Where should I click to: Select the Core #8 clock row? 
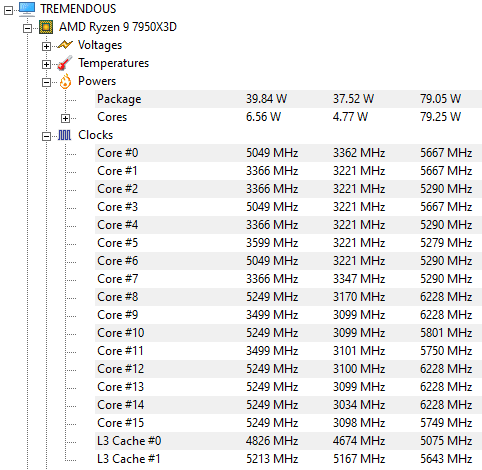288,297
